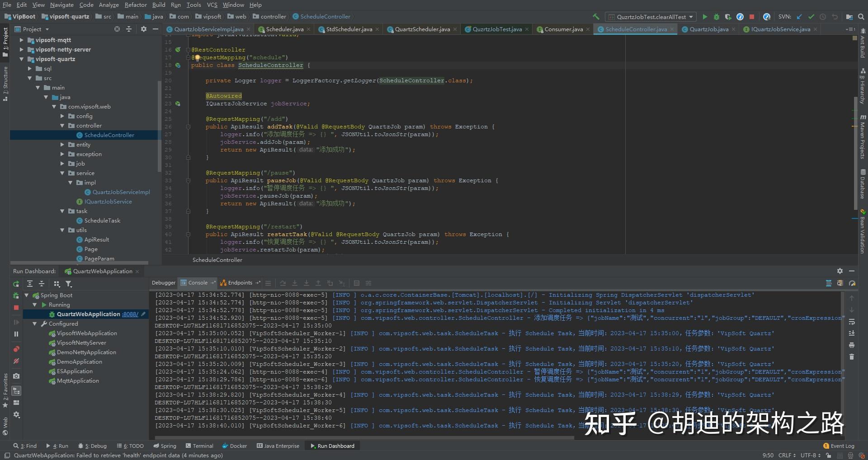The image size is (868, 460).
Task: Build project with the hammer icon
Action: [x=596, y=17]
